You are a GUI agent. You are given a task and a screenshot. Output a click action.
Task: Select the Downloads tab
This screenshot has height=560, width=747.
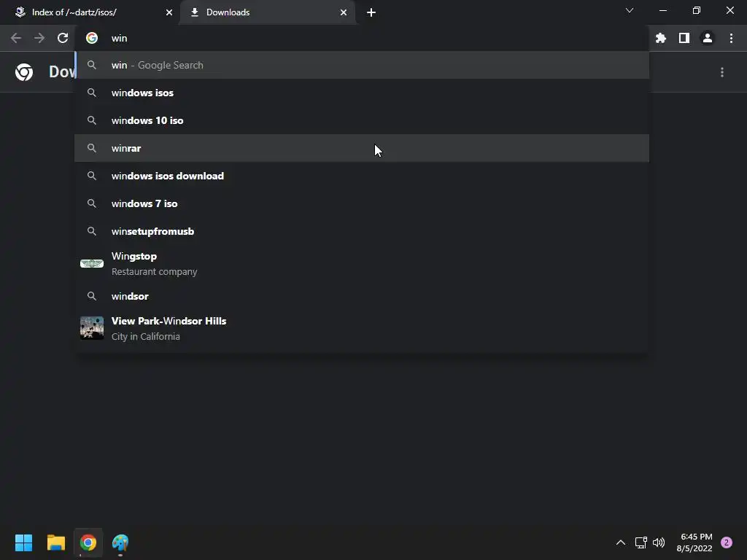268,12
